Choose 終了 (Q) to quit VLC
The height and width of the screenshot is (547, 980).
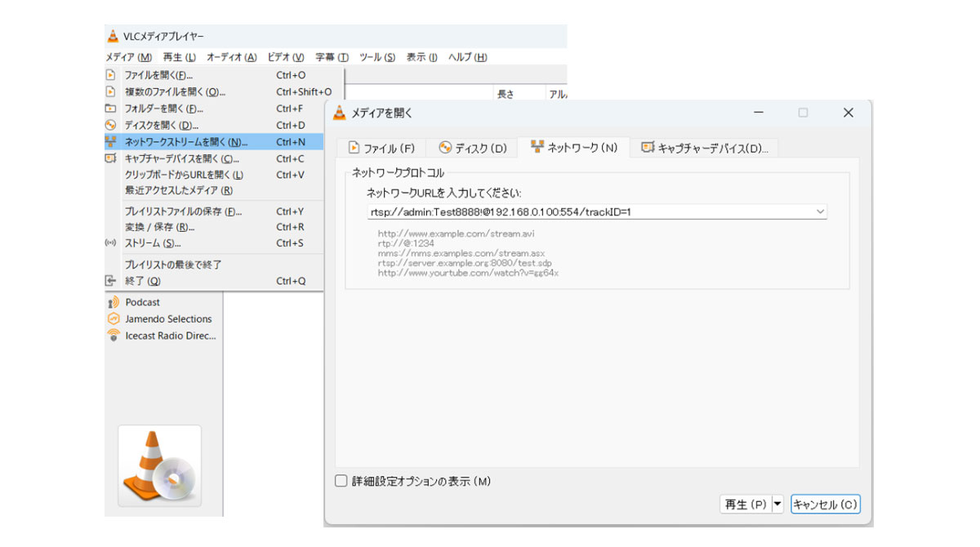coord(214,281)
